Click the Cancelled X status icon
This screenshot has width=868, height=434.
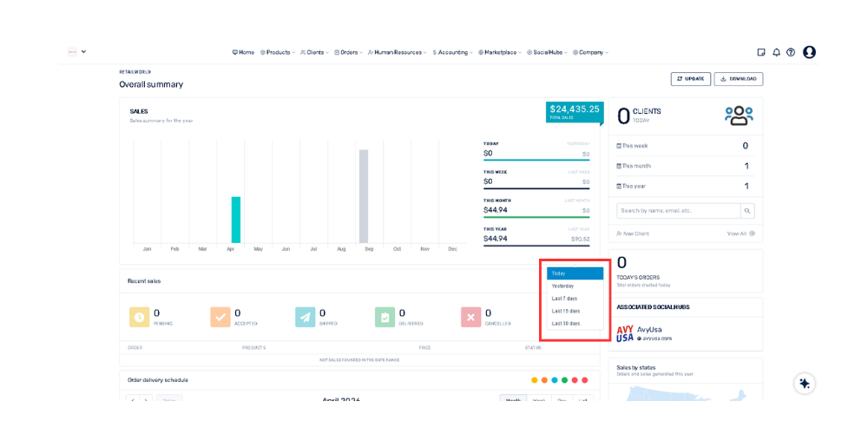coord(470,317)
